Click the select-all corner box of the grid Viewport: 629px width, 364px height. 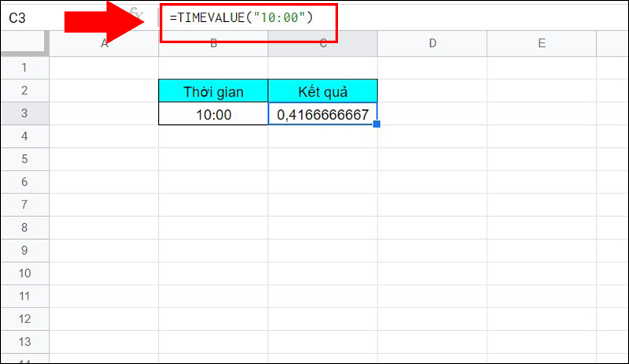click(24, 44)
